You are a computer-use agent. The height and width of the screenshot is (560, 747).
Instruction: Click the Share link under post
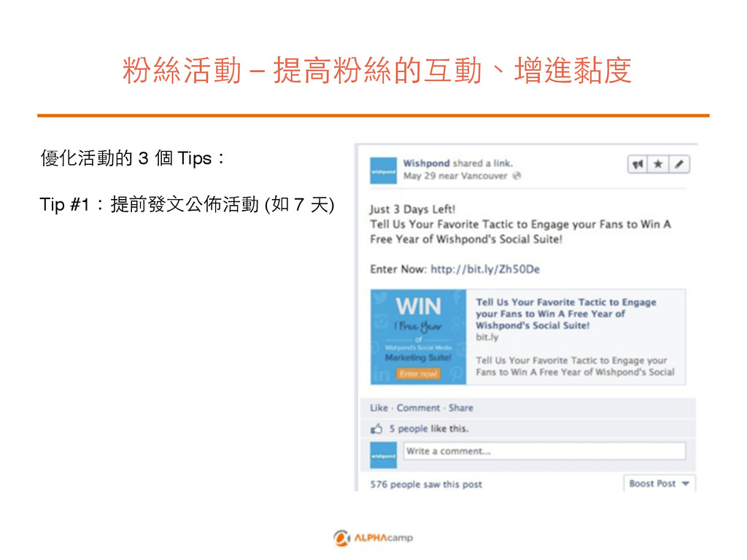461,408
